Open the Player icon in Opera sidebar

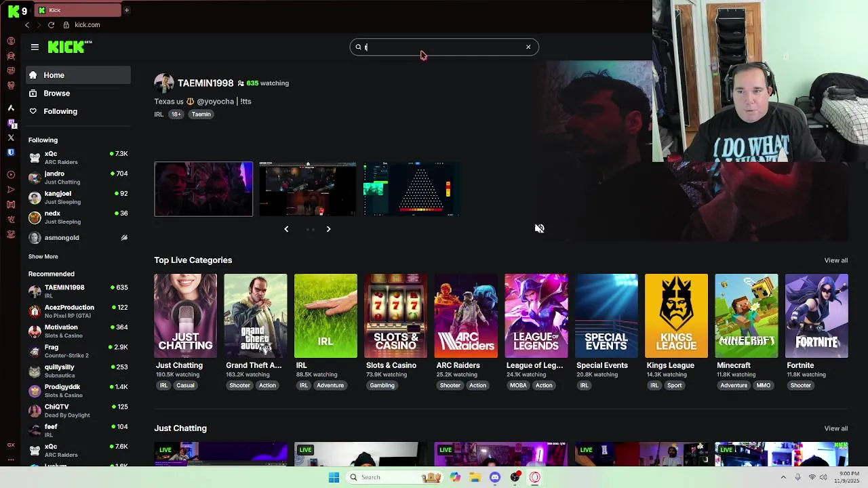(11, 175)
